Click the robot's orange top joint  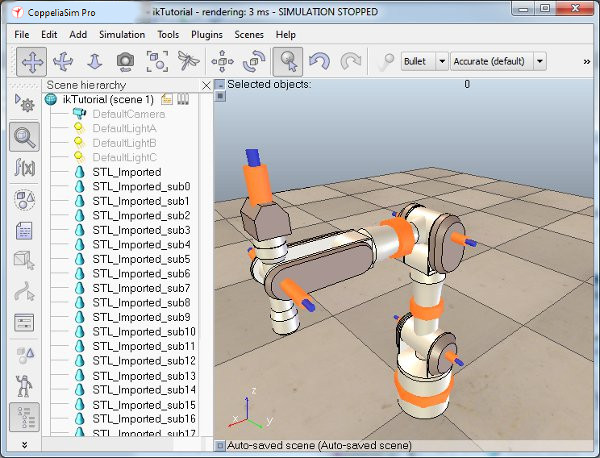click(x=257, y=184)
